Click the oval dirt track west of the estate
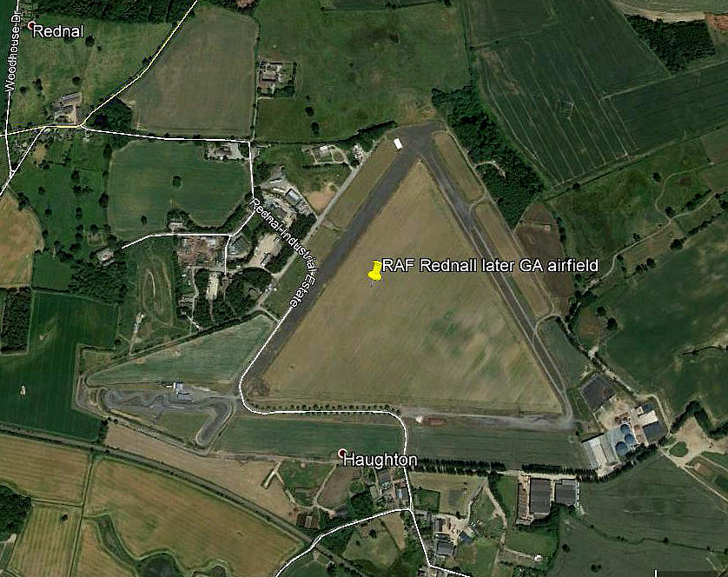This screenshot has width=728, height=577. (153, 292)
